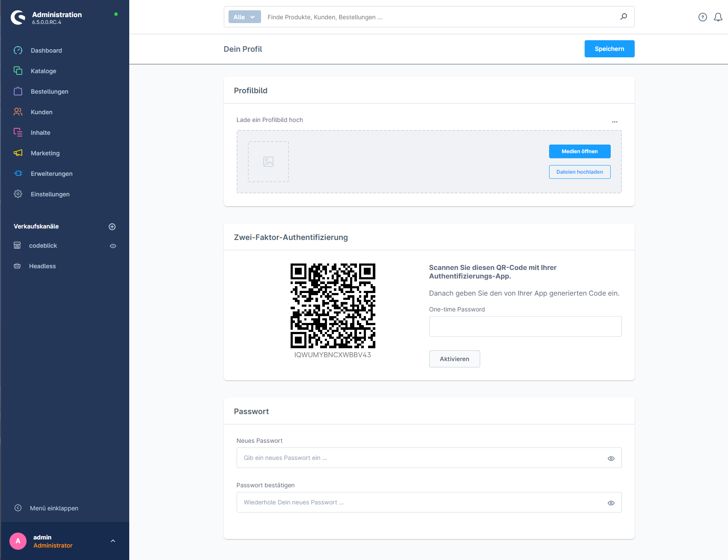Click the green status dot in header
This screenshot has width=728, height=560.
coord(116,14)
